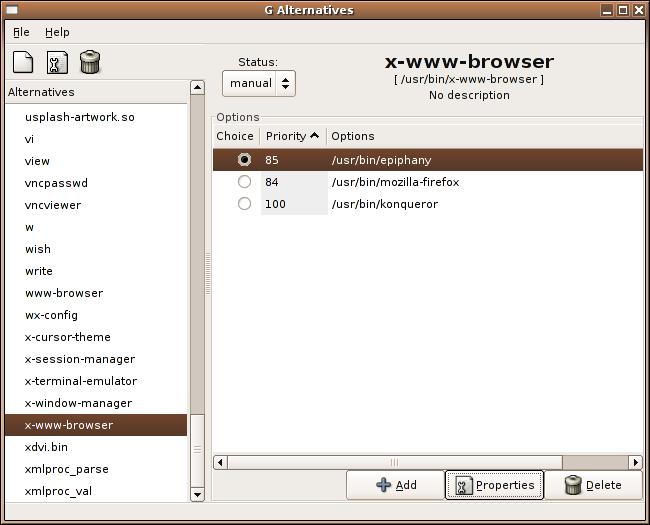
Task: Click the plus icon on Add button
Action: point(384,485)
